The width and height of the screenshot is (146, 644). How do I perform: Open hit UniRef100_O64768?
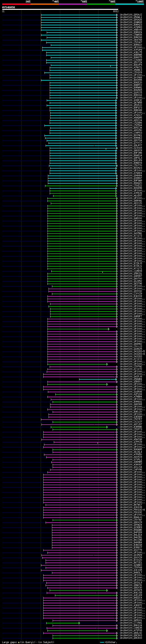(131, 40)
